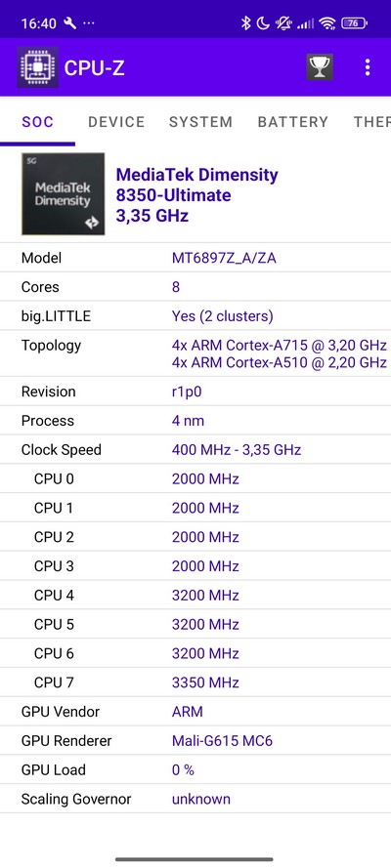Tap the Bluetooth status bar icon
The height and width of the screenshot is (868, 391).
click(x=246, y=23)
